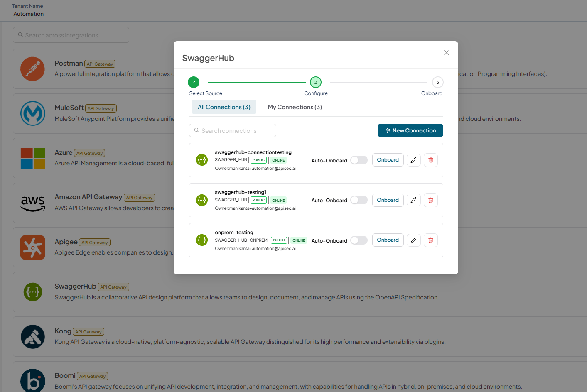The height and width of the screenshot is (392, 587).
Task: Click the pencil edit icon for onprem-testing
Action: click(x=414, y=240)
